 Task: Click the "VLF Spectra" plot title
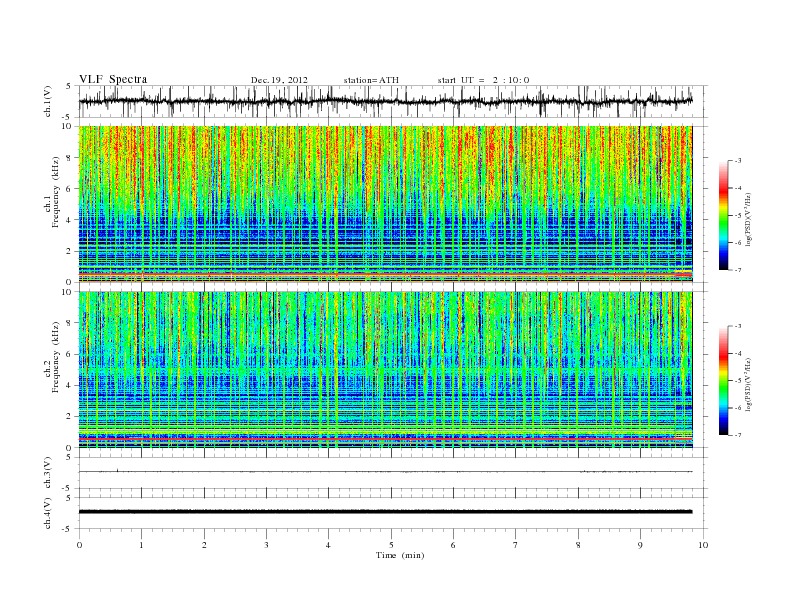(113, 79)
